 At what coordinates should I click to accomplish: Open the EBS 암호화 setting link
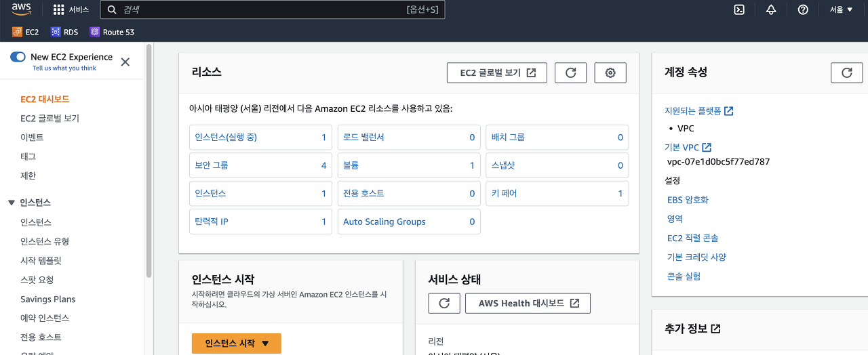(688, 200)
